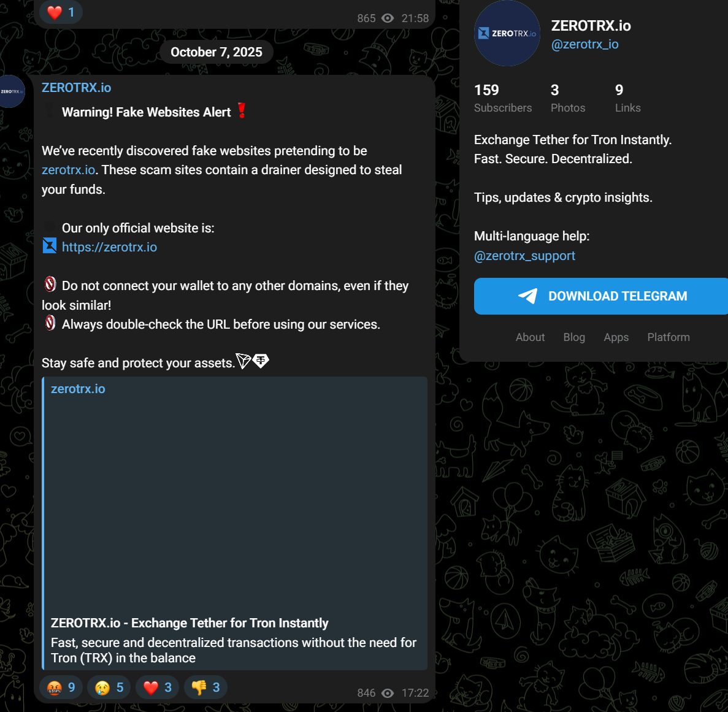
Task: Click the prohibited emoji before 'Always double-check'
Action: (x=50, y=323)
